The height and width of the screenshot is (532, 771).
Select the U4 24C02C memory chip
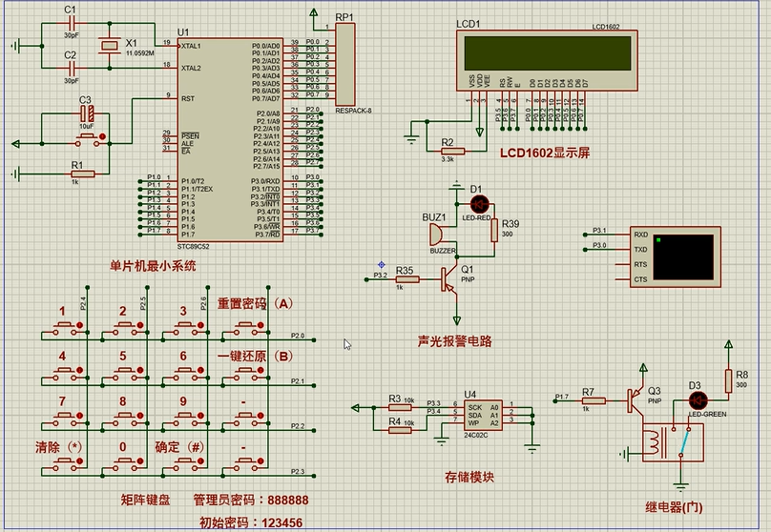point(484,415)
